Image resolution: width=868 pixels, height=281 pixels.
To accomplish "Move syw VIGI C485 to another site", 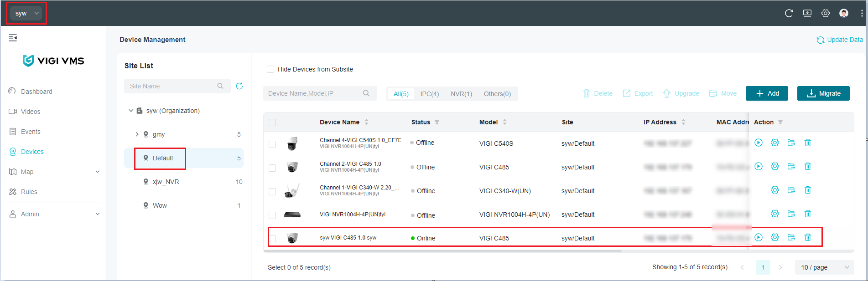I will 791,237.
